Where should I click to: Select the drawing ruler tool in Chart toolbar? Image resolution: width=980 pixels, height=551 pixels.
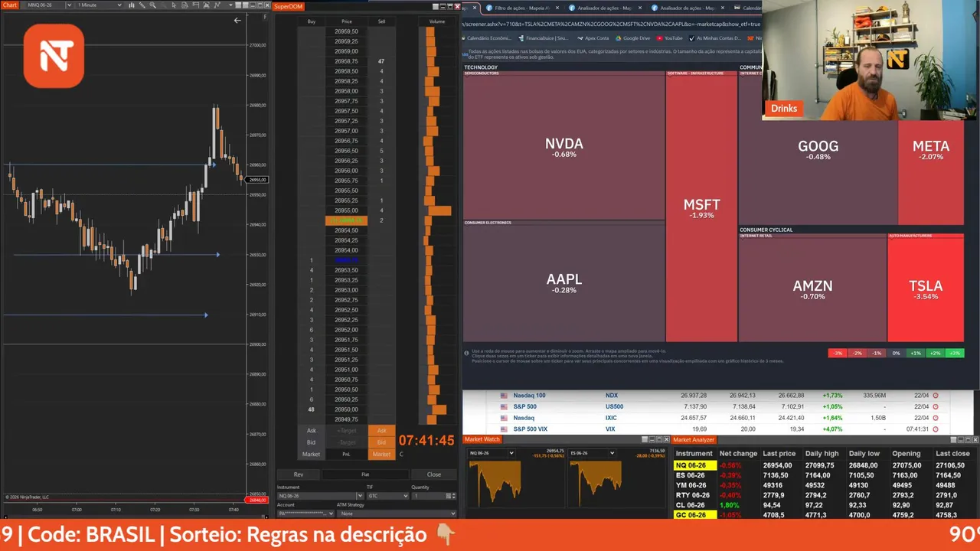click(x=142, y=5)
